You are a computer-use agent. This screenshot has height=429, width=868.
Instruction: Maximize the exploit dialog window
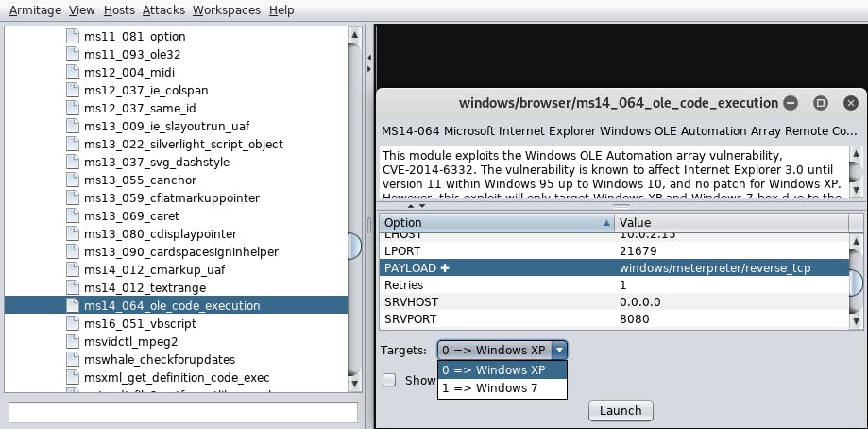821,103
